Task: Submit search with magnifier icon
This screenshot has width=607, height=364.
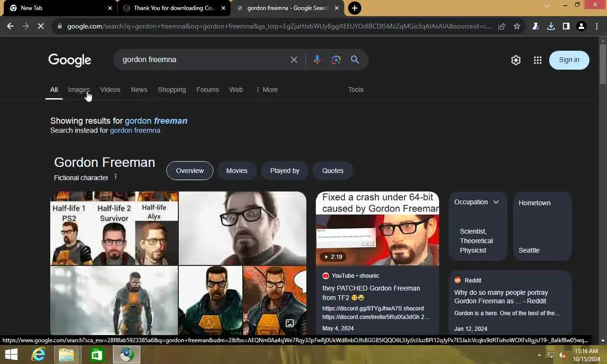Action: (x=355, y=60)
